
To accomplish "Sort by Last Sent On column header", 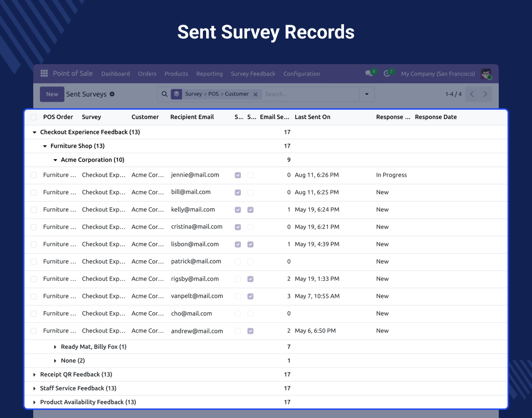I will (x=313, y=117).
